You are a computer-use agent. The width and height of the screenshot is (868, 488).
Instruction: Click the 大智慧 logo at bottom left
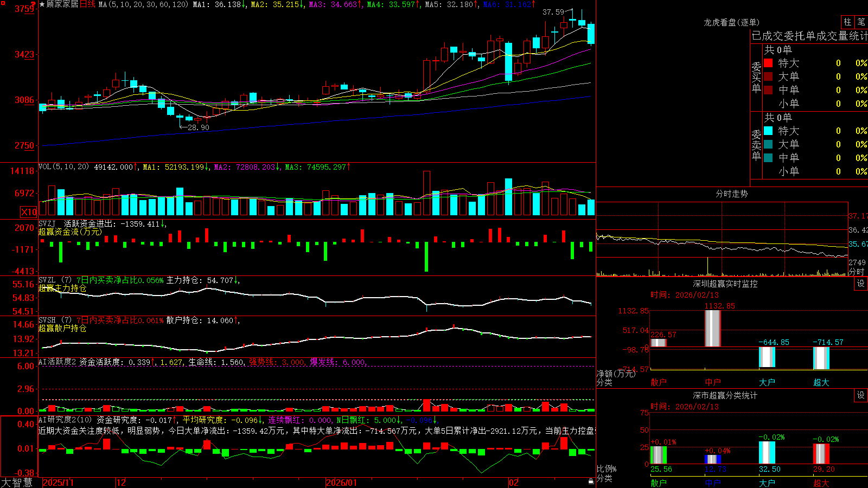click(17, 482)
